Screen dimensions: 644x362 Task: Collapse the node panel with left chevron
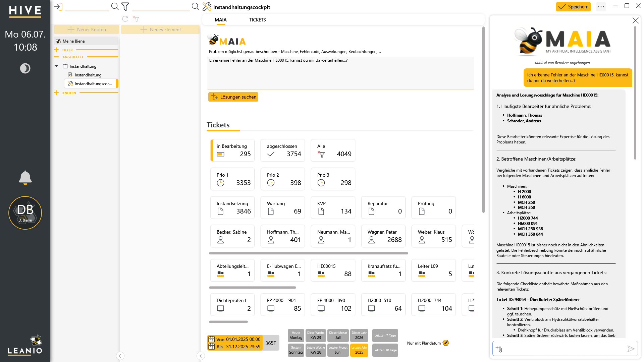120,356
